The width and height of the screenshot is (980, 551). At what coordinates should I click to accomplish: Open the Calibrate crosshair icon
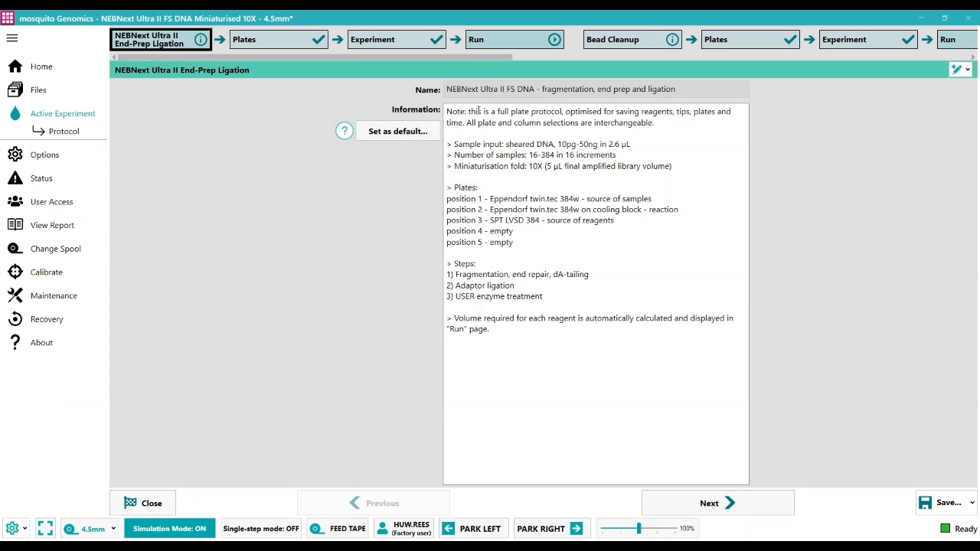(15, 272)
